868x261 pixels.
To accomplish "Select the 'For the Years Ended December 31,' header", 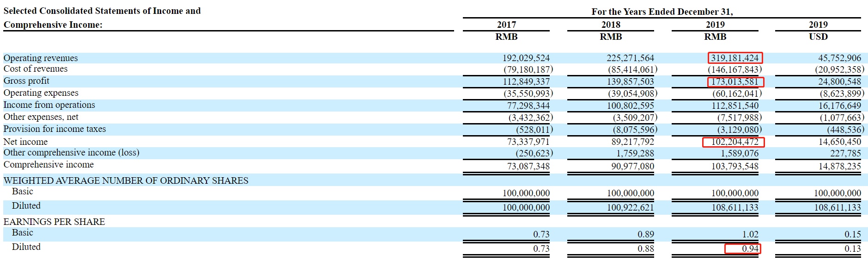I will pos(662,12).
